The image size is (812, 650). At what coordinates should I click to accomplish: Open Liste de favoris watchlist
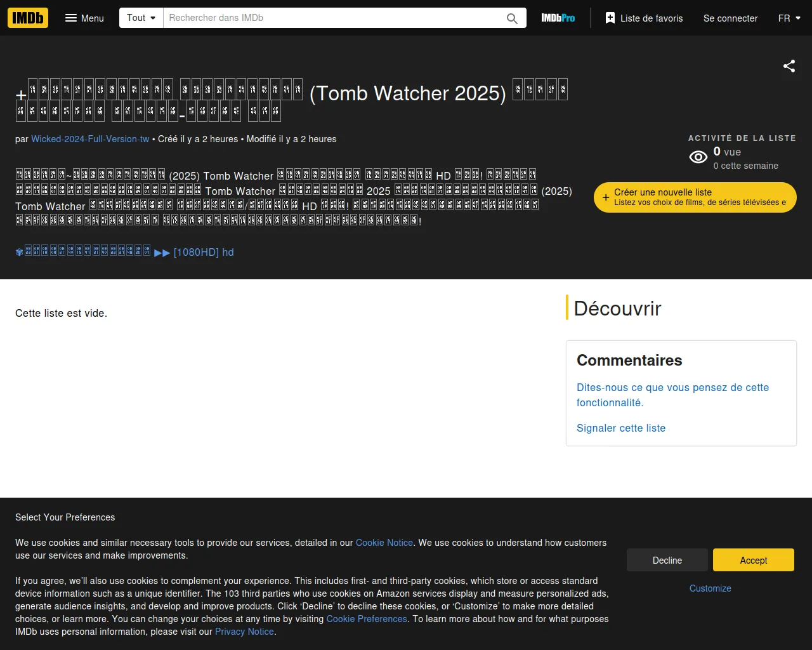coord(644,18)
